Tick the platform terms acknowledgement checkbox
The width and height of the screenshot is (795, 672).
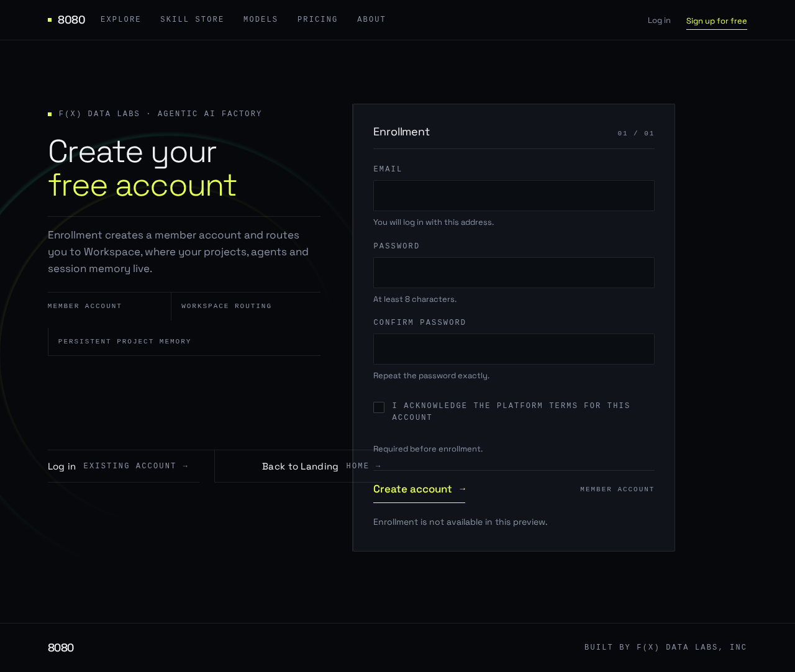[379, 407]
